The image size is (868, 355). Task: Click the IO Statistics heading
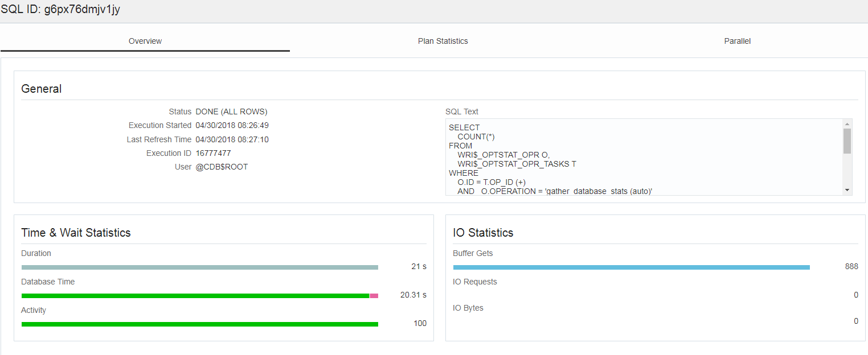pos(483,233)
